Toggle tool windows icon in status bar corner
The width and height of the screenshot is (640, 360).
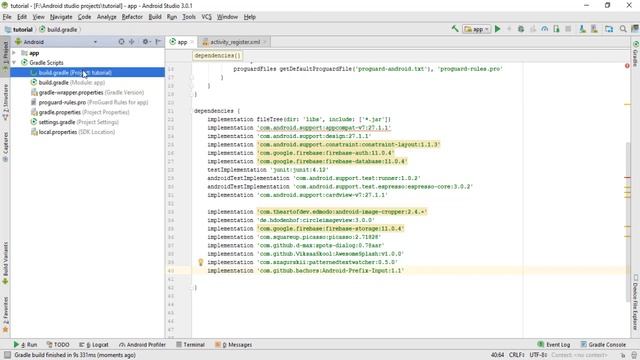pos(7,355)
